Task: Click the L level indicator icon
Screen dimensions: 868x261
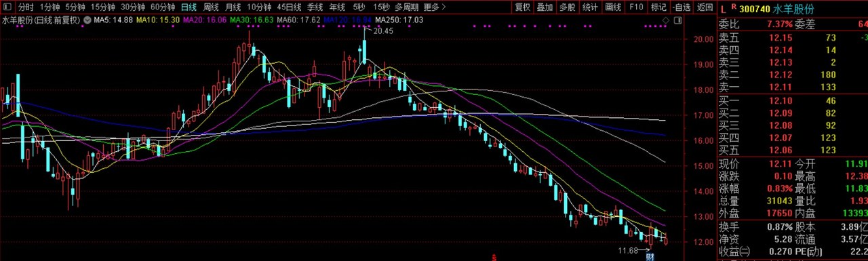Action: (x=724, y=9)
